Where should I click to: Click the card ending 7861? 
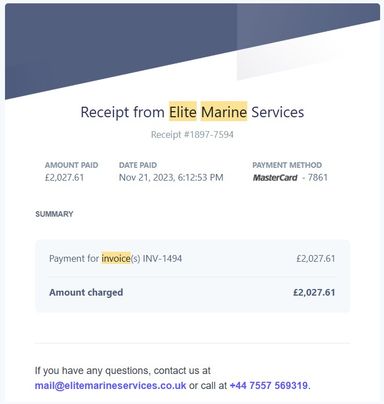click(315, 177)
